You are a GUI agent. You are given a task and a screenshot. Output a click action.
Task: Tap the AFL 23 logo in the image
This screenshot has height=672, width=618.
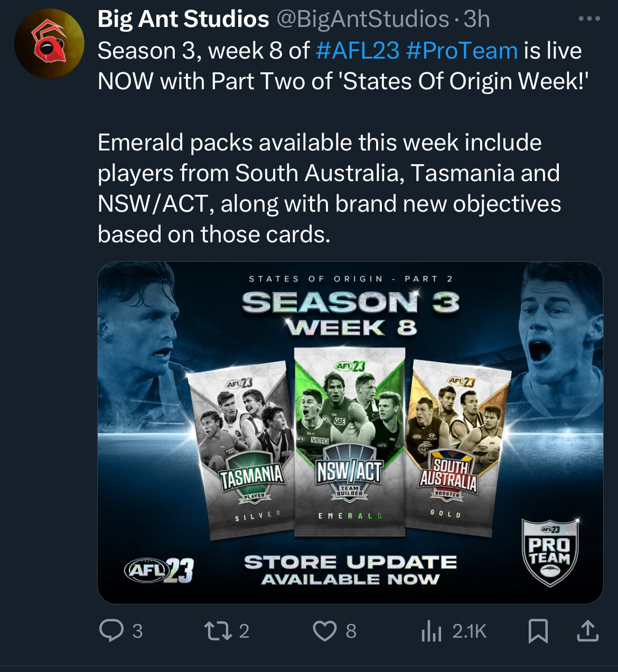pyautogui.click(x=159, y=570)
